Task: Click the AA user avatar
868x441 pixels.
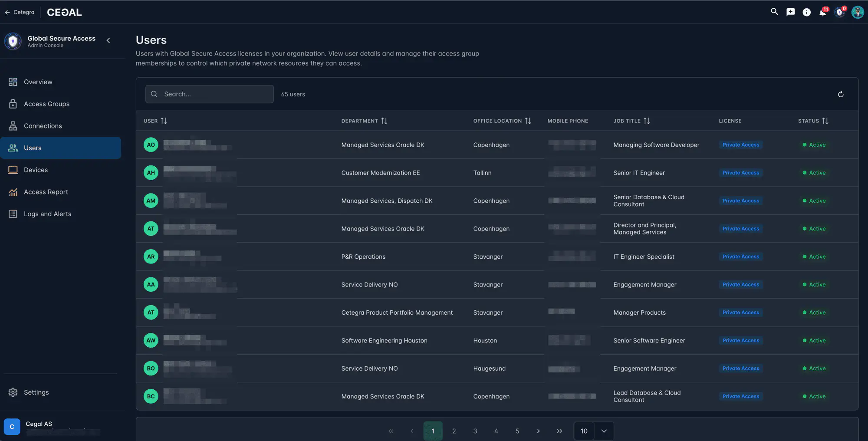Action: pyautogui.click(x=151, y=284)
